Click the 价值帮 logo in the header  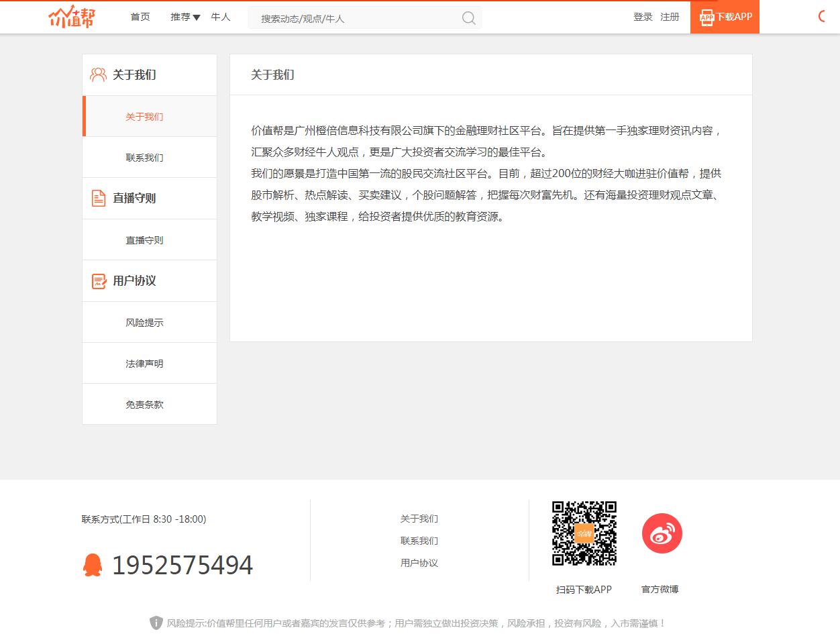point(72,17)
